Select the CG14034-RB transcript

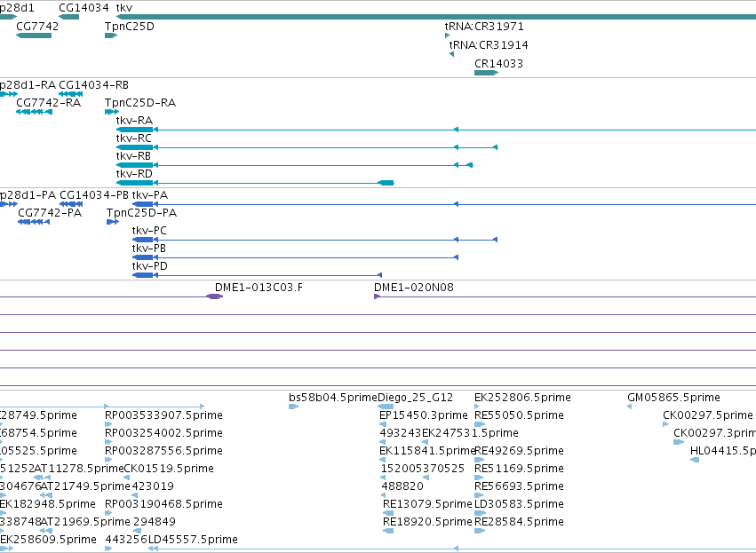click(71, 94)
